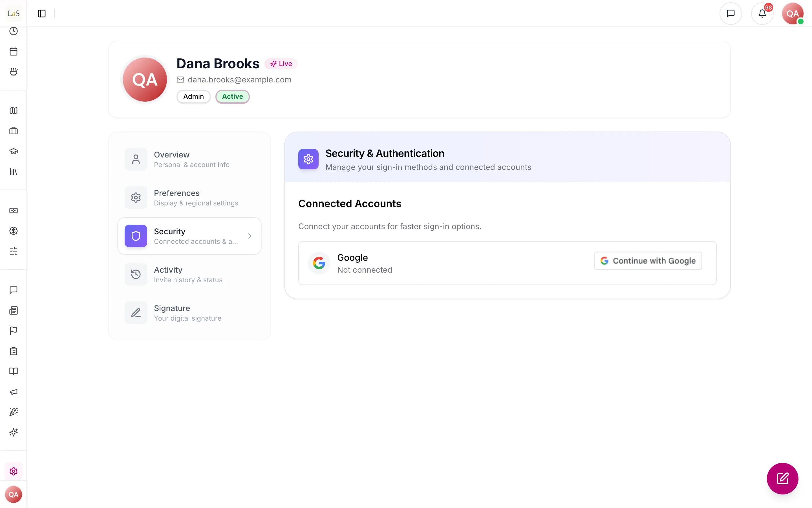Switch to the Signature tab
The image size is (812, 508).
(x=189, y=313)
